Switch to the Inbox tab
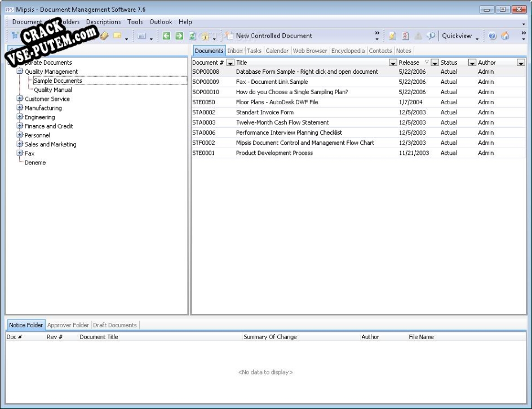The image size is (532, 409). (x=235, y=51)
